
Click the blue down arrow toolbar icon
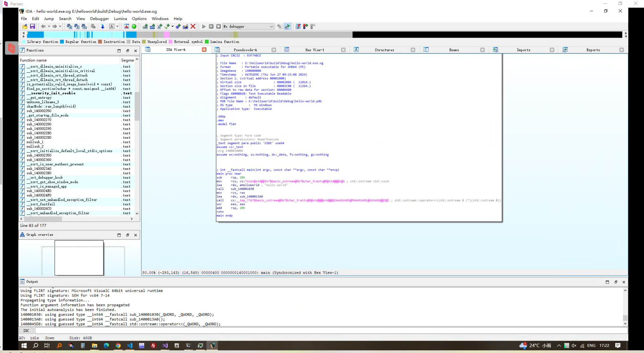pos(103,26)
